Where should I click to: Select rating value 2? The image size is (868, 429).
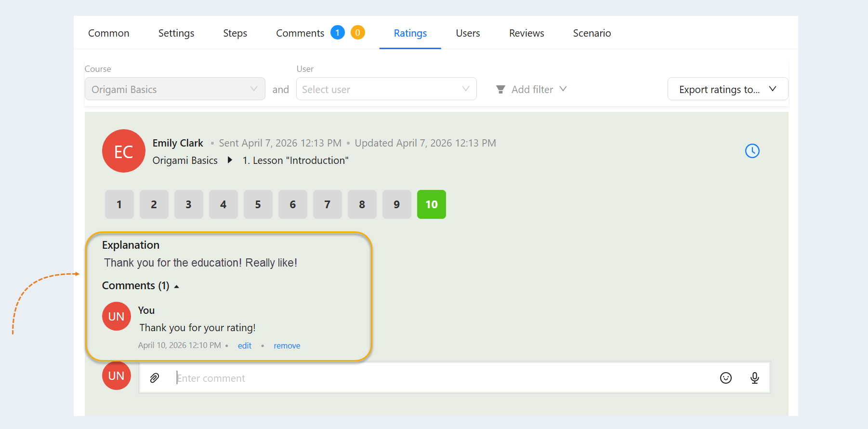(x=154, y=204)
